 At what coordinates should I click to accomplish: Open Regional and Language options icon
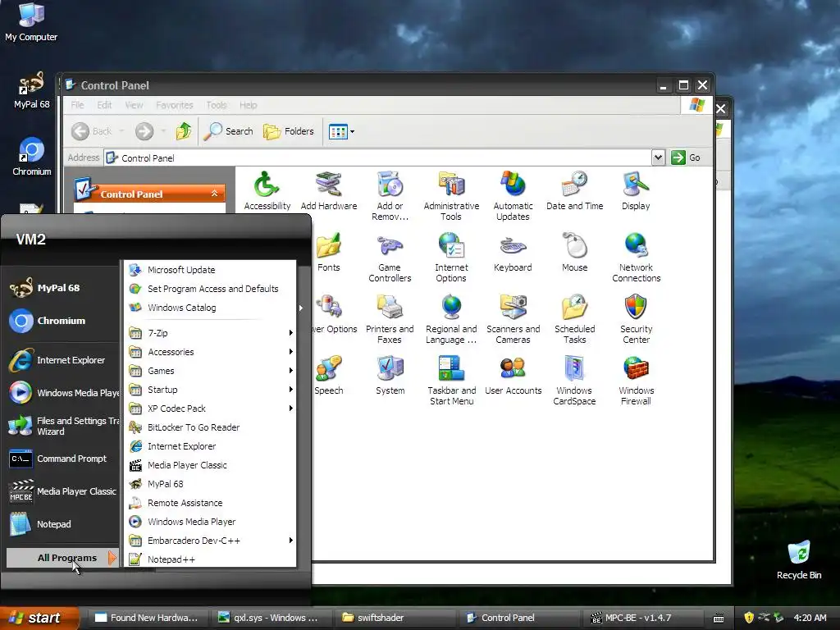point(451,319)
